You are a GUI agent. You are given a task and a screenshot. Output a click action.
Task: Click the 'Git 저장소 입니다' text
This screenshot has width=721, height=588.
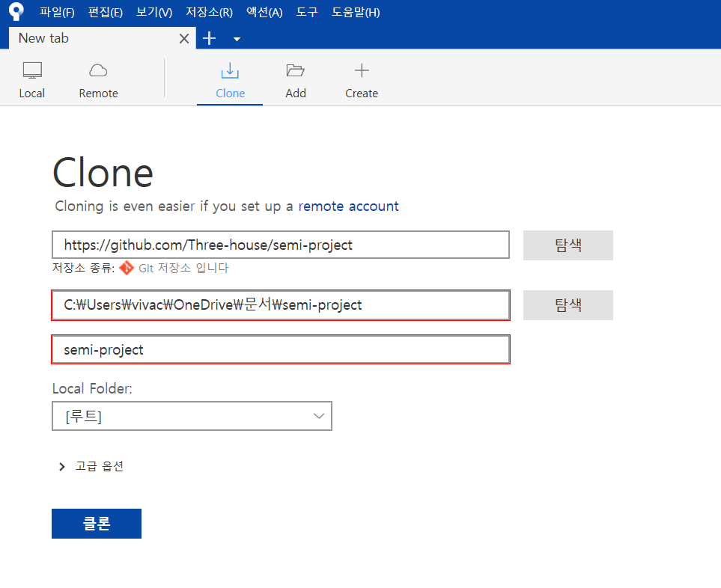tap(183, 268)
